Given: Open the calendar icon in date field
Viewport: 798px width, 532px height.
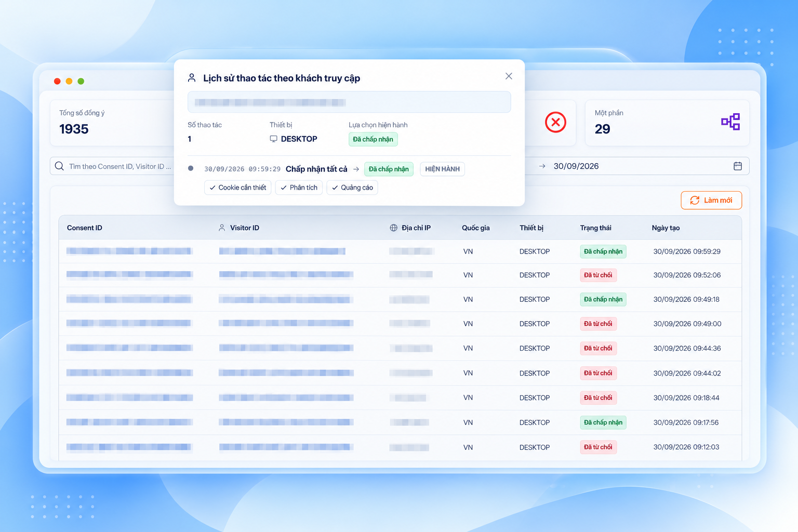Looking at the screenshot, I should (x=738, y=166).
